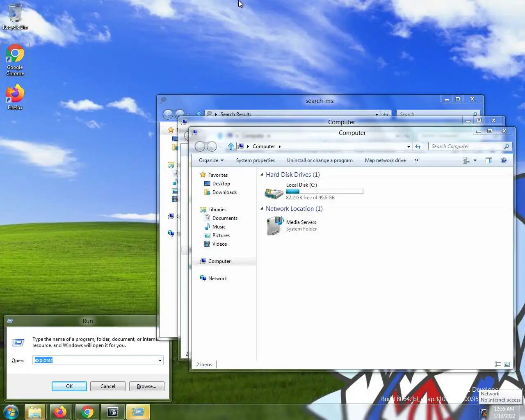Click the '82.2 GB free of 99.6 GB' text

pos(310,198)
